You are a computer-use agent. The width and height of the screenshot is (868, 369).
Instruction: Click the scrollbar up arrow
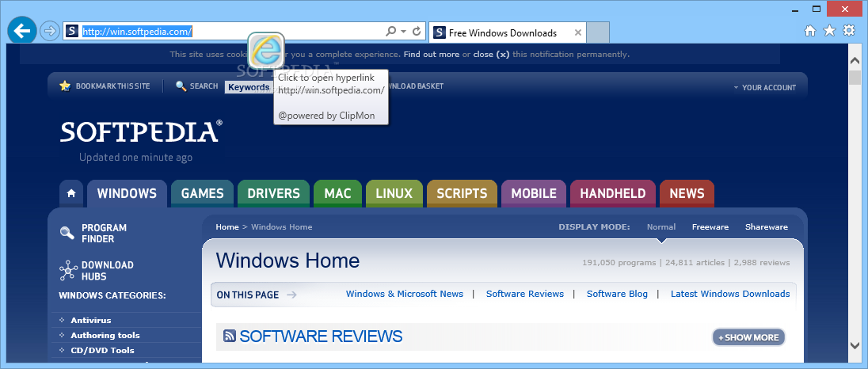tap(855, 62)
